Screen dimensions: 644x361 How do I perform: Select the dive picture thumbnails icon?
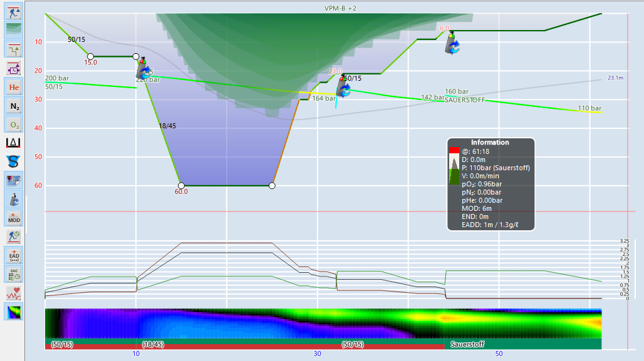pos(13,180)
